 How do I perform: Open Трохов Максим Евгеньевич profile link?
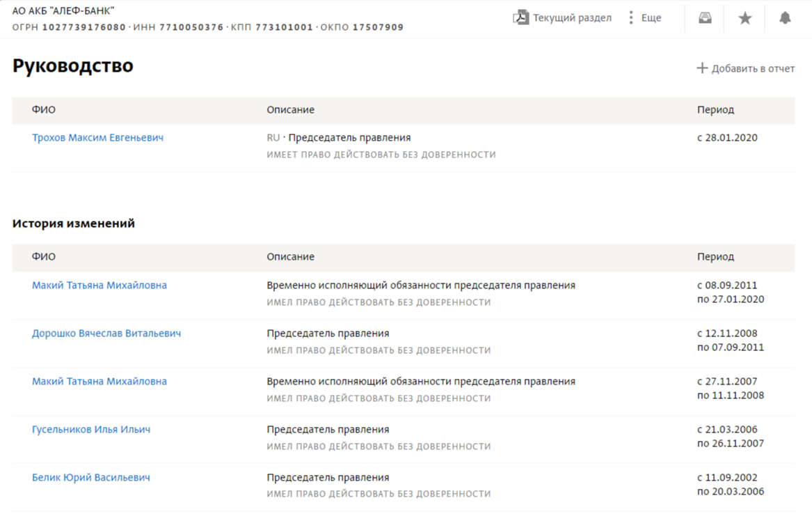[x=98, y=138]
